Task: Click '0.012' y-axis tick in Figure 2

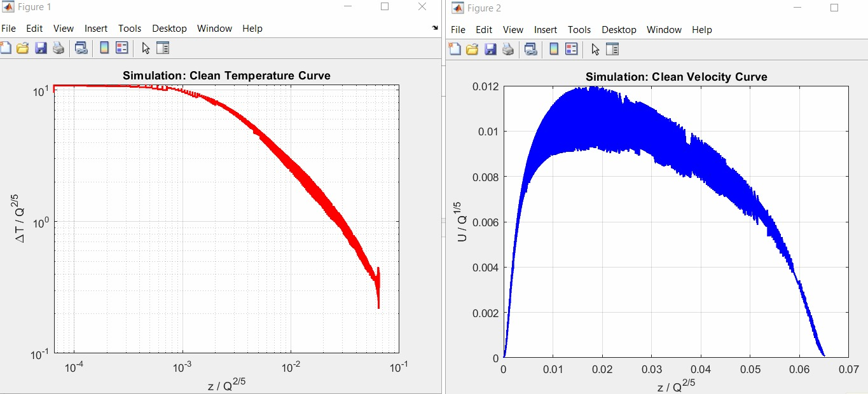Action: [486, 86]
